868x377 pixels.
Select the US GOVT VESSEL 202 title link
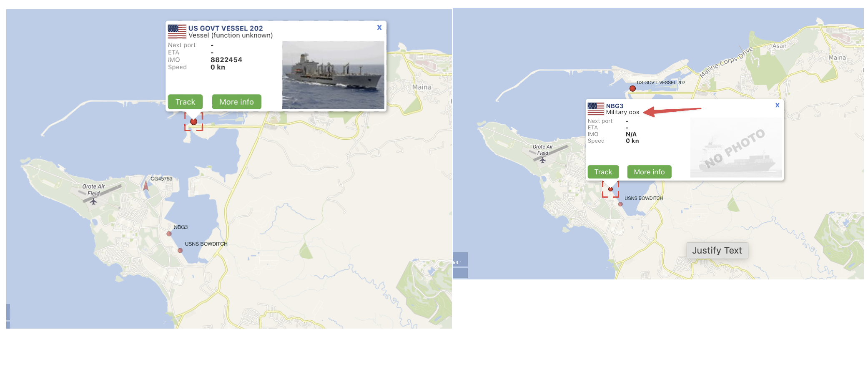point(226,28)
